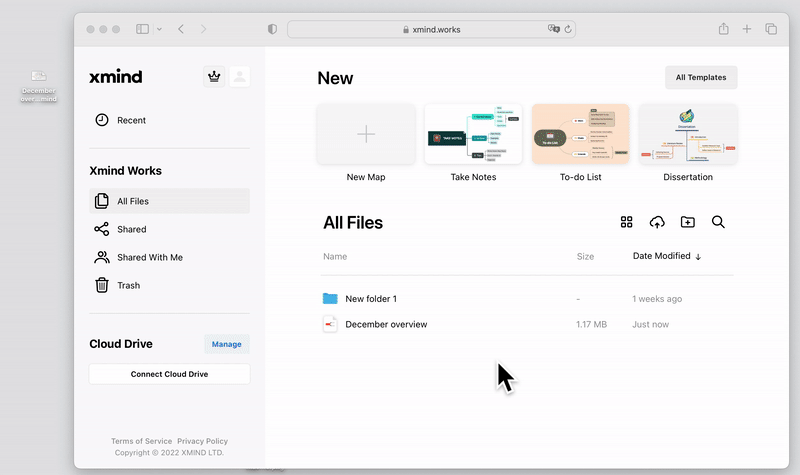Choose the To-do List template
This screenshot has height=475, width=800.
(581, 134)
